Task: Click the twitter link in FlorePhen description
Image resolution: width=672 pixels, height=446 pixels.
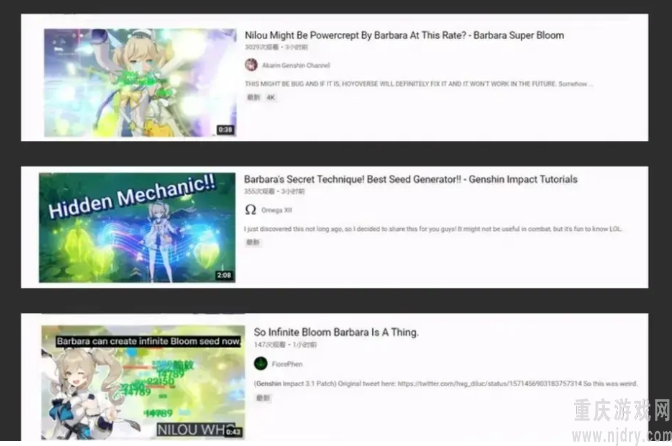Action: pyautogui.click(x=489, y=383)
